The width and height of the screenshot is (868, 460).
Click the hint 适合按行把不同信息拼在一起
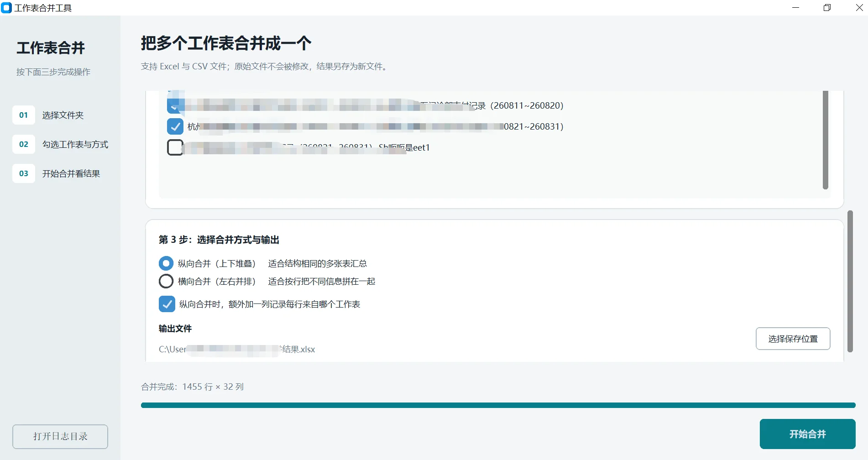322,281
